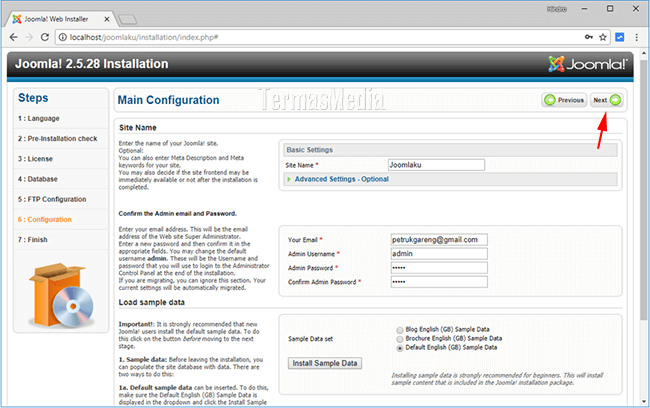650x408 pixels.
Task: Click step 5 : FTP Configuration
Action: 52,199
